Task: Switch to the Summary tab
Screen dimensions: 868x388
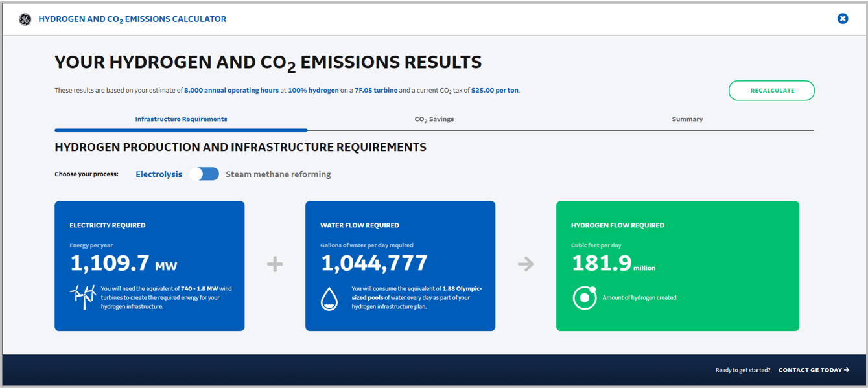Action: (687, 119)
